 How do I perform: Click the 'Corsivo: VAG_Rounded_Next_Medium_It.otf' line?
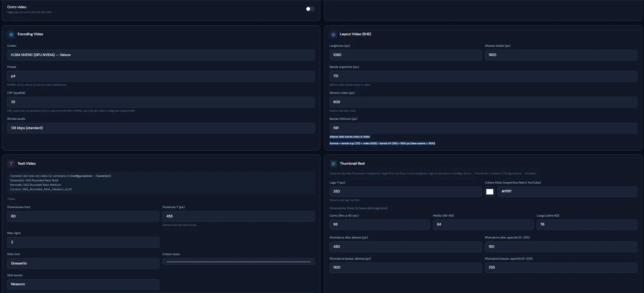pos(41,189)
